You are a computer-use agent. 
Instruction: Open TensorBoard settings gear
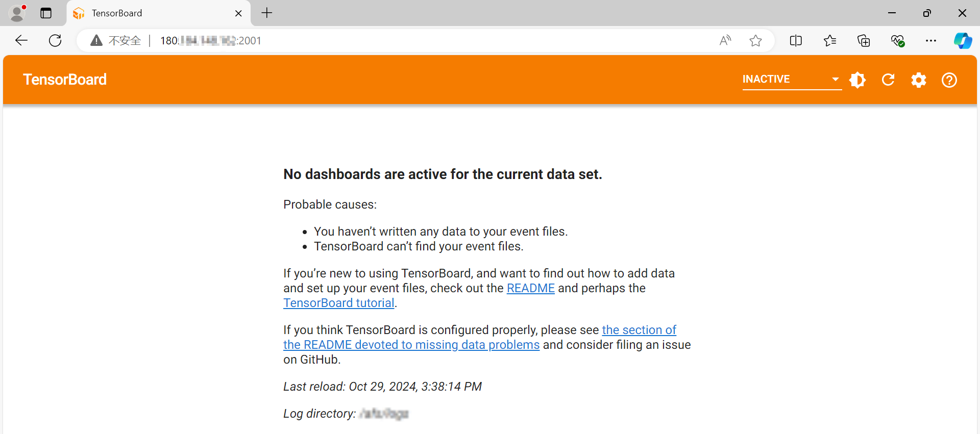pyautogui.click(x=919, y=80)
